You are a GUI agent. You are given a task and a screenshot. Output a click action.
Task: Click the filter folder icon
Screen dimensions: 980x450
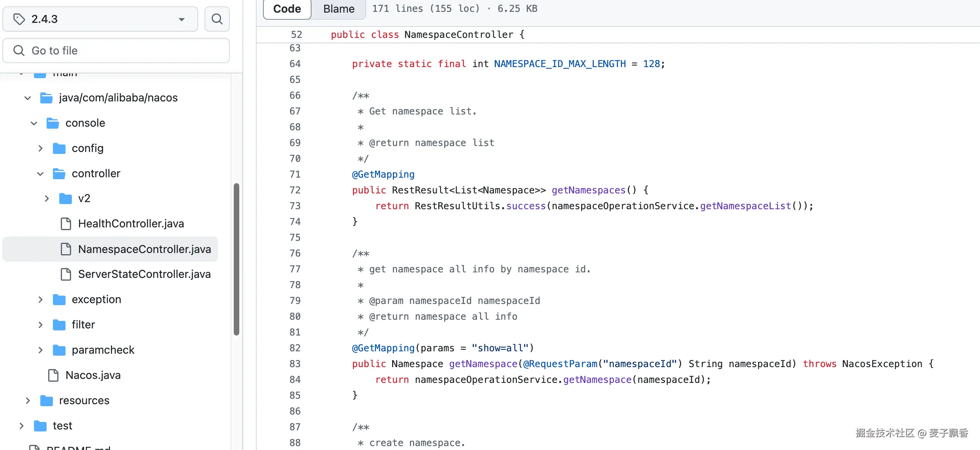(x=59, y=325)
